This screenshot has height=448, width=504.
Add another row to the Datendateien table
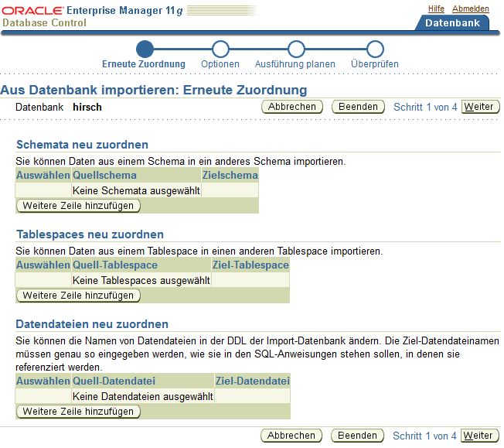tap(78, 412)
